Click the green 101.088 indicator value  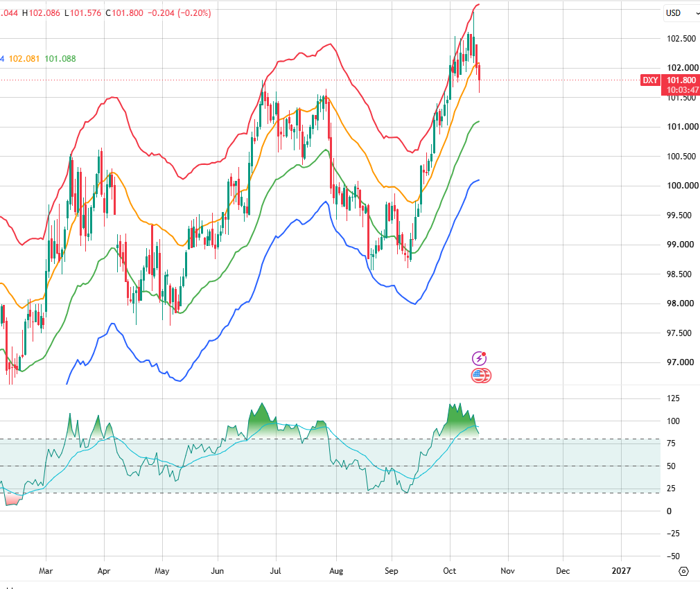click(x=60, y=59)
